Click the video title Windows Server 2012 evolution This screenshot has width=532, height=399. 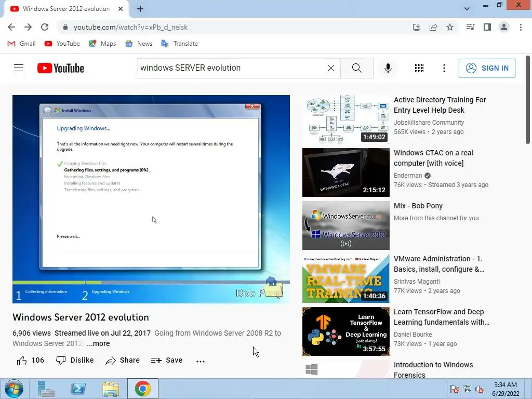coord(81,317)
